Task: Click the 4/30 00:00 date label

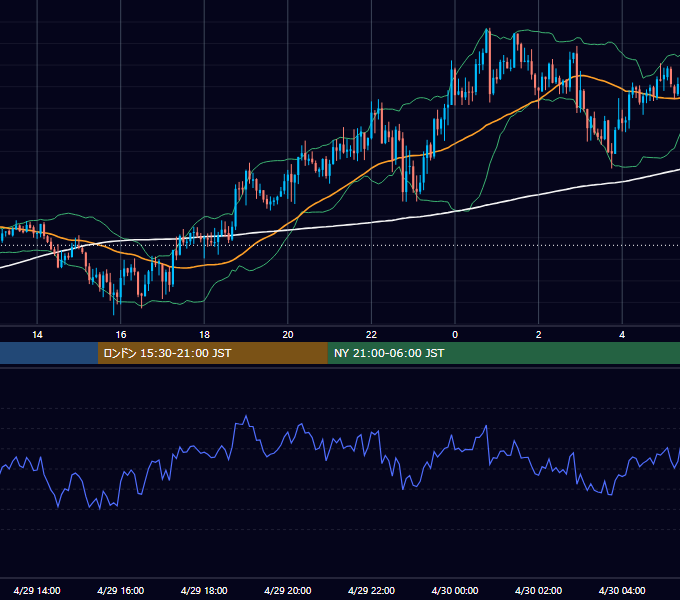Action: tap(455, 590)
